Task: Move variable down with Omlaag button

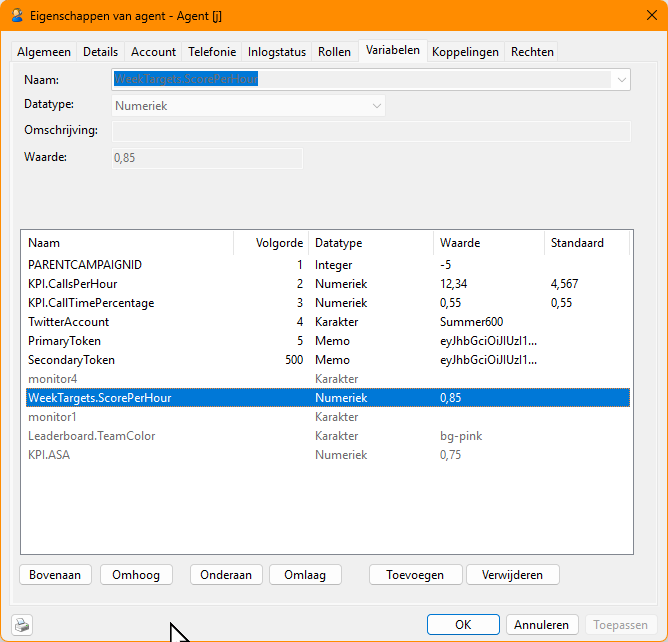Action: 305,574
